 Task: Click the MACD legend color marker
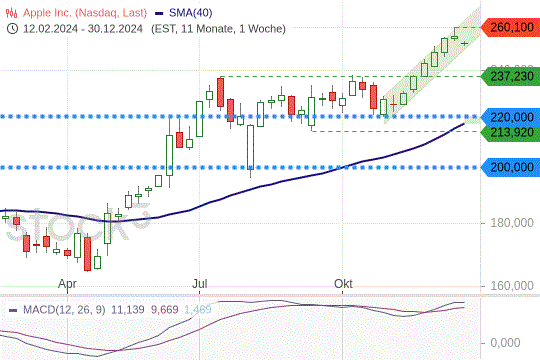13,310
